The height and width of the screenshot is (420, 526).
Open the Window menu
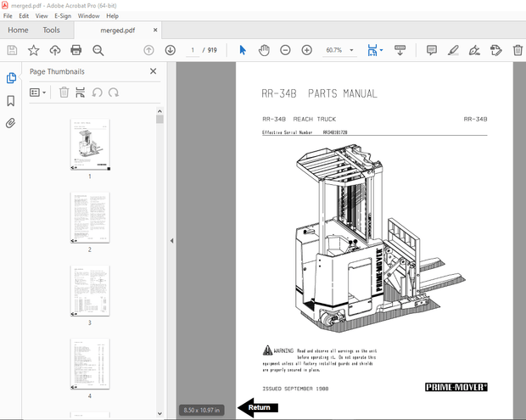(x=88, y=16)
